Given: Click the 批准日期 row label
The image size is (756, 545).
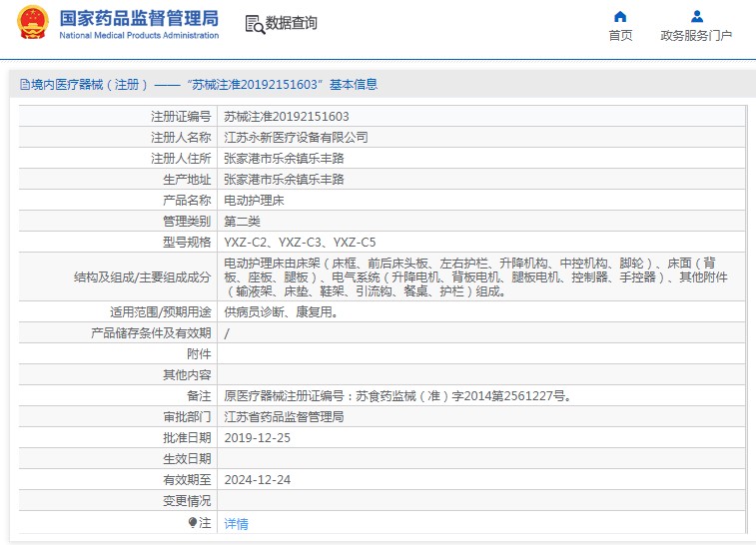Looking at the screenshot, I should tap(187, 438).
